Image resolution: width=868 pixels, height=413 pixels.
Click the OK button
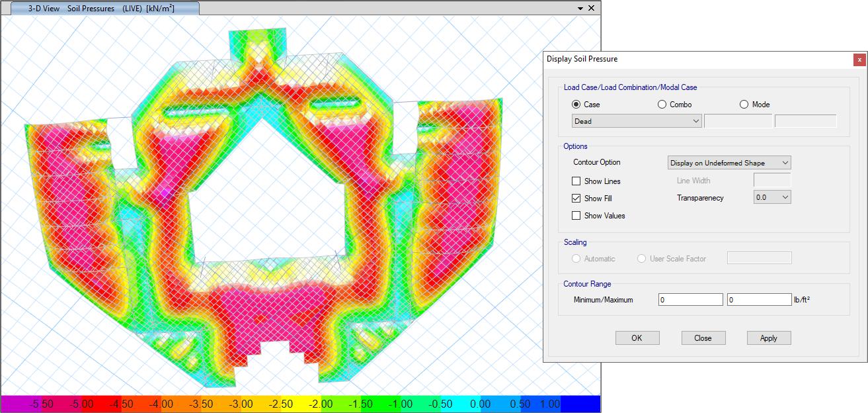[x=637, y=338]
